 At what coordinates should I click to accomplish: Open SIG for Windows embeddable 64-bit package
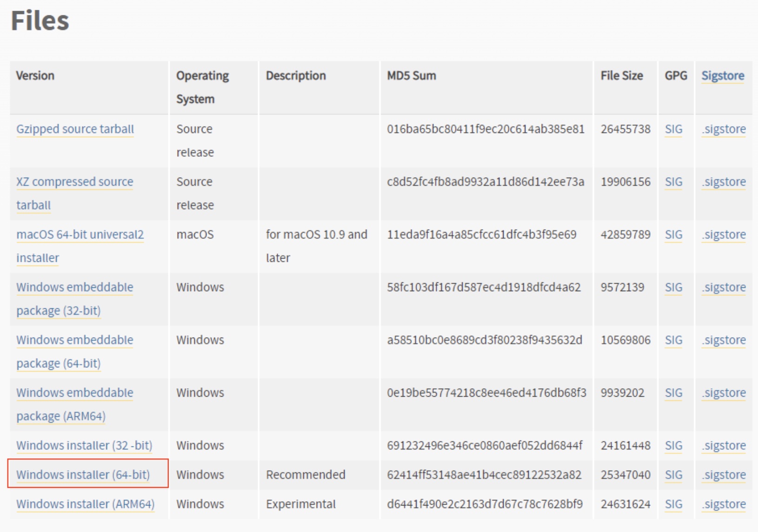coord(673,340)
